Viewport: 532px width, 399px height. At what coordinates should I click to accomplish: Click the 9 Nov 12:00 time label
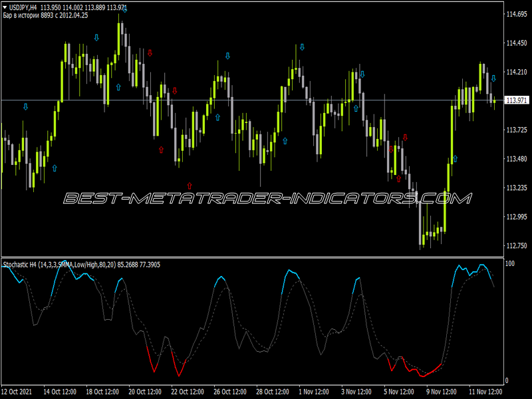442,392
